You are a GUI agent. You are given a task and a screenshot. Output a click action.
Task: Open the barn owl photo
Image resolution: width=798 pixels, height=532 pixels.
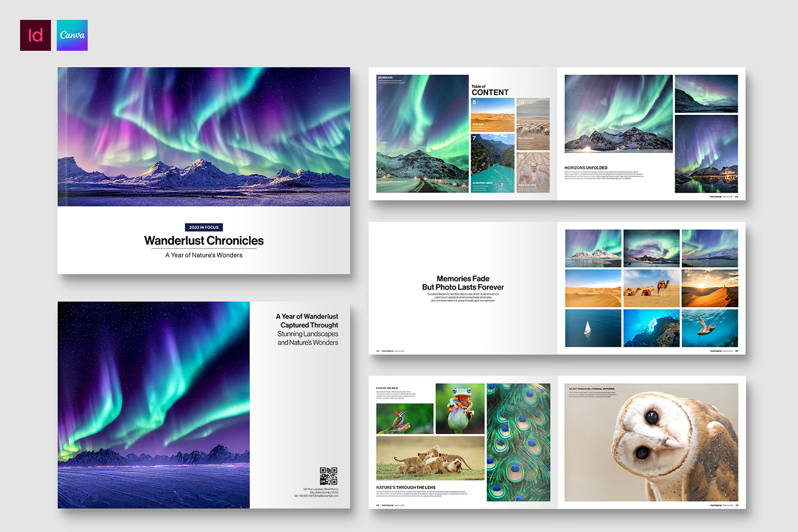coord(651,443)
